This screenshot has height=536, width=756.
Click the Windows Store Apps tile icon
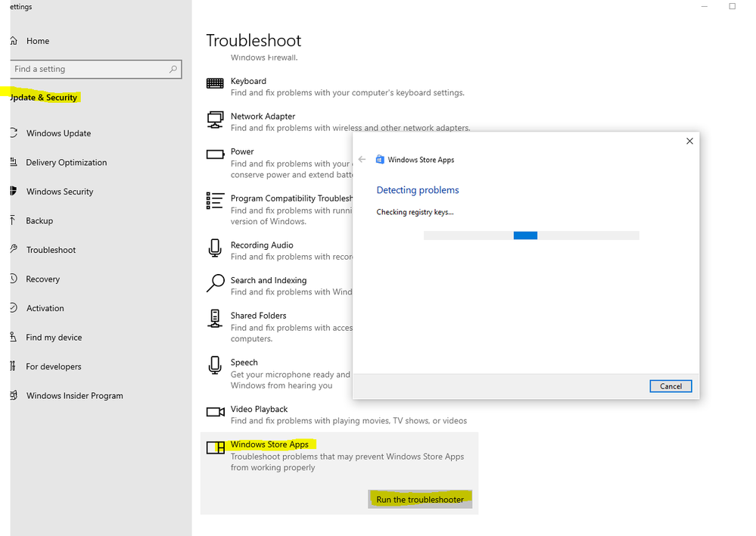pyautogui.click(x=216, y=447)
